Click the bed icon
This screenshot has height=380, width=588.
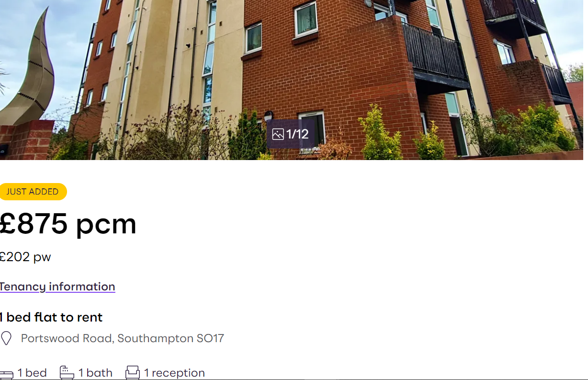pos(6,374)
